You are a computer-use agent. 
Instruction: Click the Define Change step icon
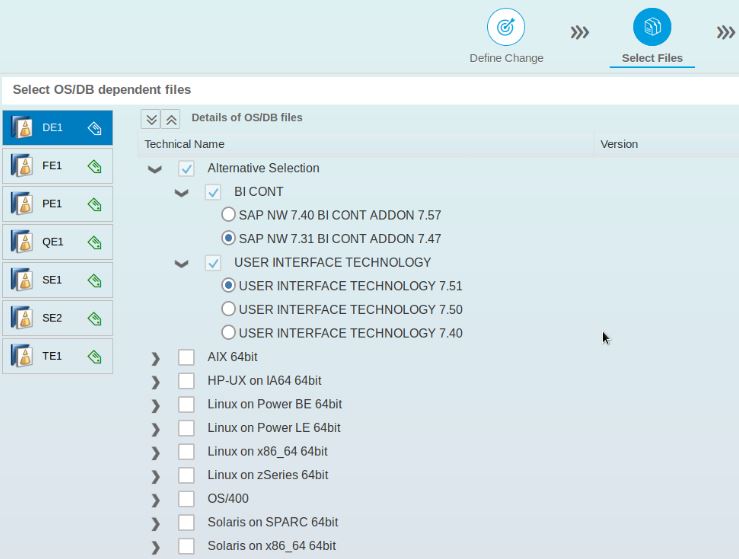[x=506, y=27]
